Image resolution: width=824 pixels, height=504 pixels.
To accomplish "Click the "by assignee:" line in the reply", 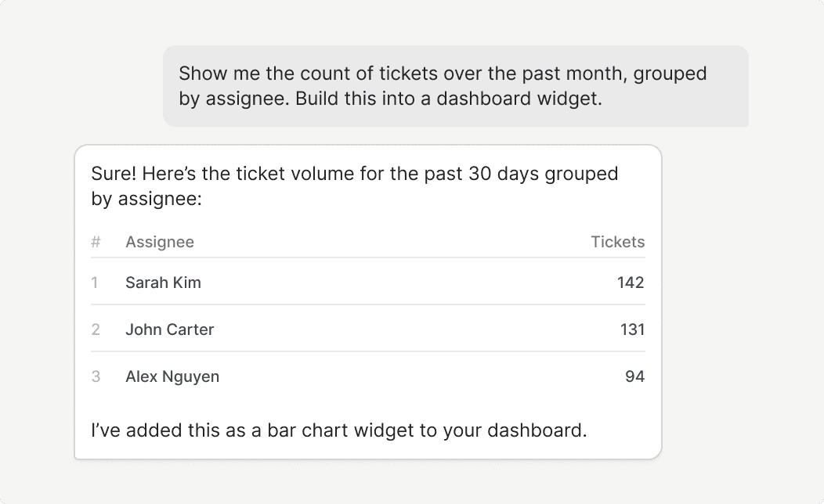I will coord(146,199).
